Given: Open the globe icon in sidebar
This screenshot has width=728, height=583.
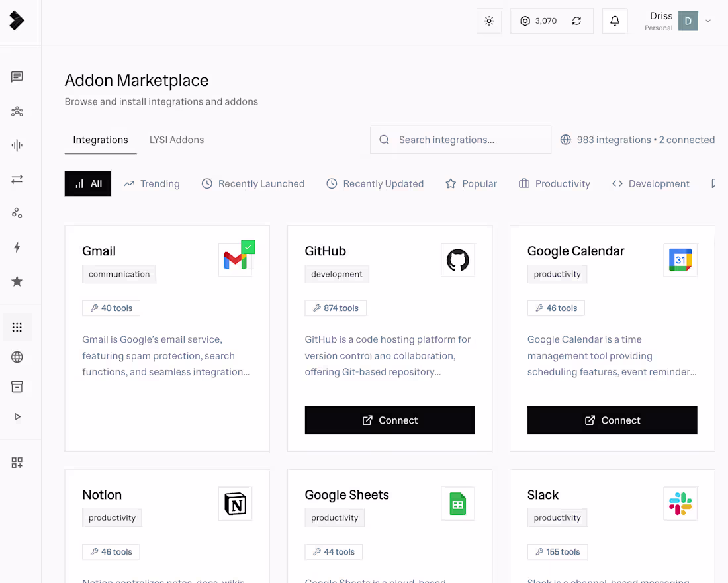Looking at the screenshot, I should [17, 357].
